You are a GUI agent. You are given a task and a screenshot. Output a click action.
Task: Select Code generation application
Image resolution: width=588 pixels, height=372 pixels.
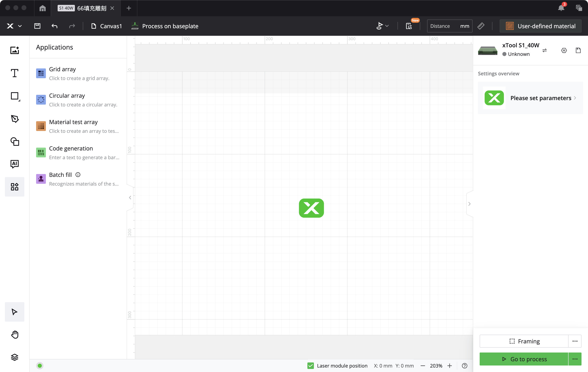tap(78, 152)
